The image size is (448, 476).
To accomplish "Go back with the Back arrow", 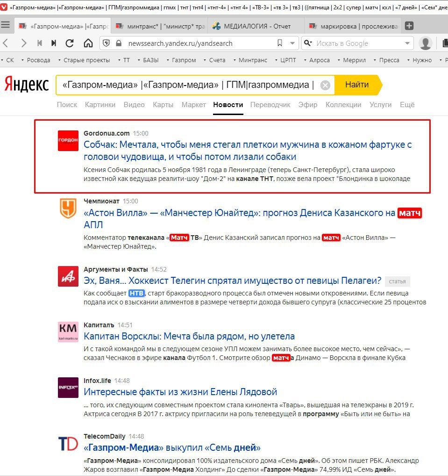I will pos(6,43).
